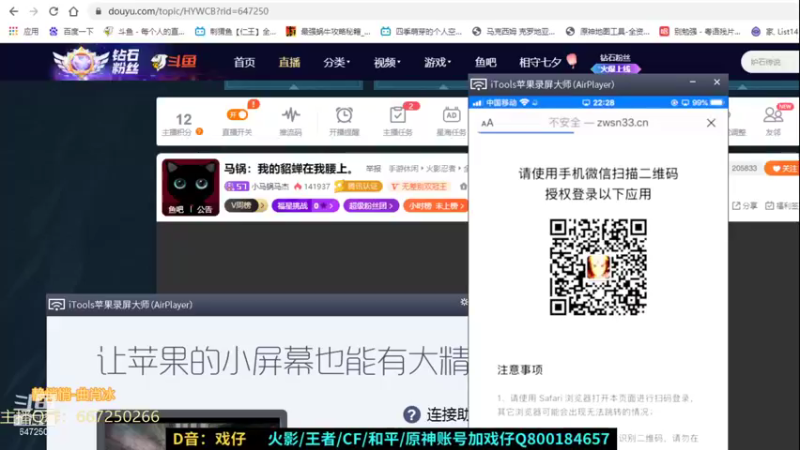Click the phone battery indicator in status bar
The image size is (800, 450).
click(716, 103)
